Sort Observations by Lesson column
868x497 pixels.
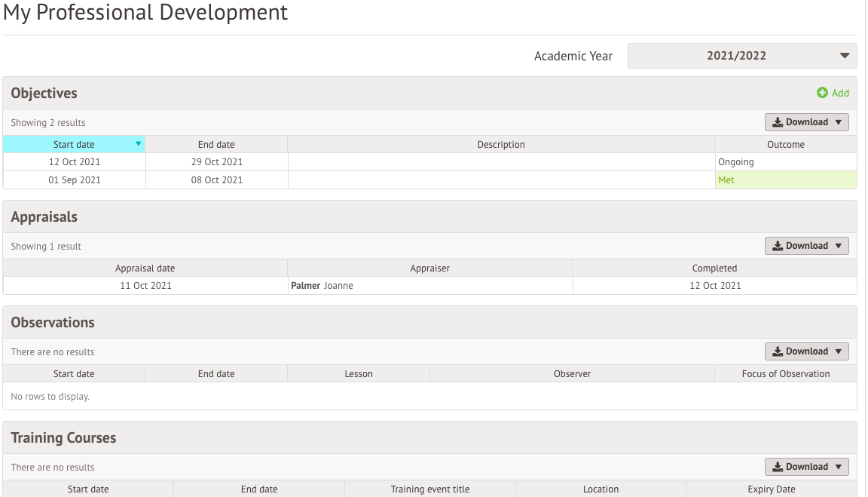[x=359, y=374]
